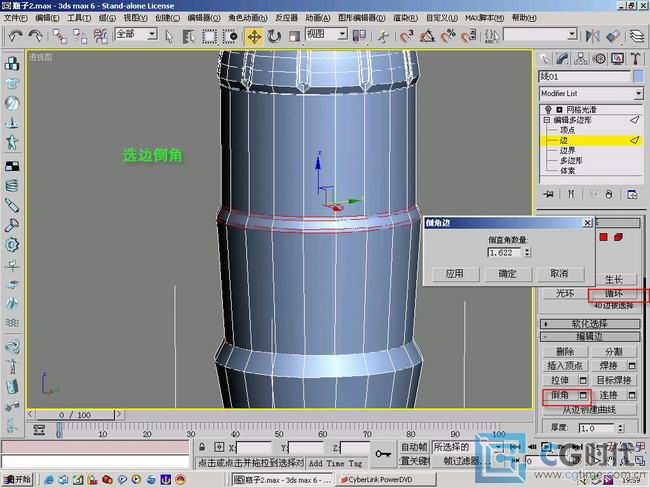The height and width of the screenshot is (488, 650).
Task: Click the Align tool icon
Action: point(613,36)
